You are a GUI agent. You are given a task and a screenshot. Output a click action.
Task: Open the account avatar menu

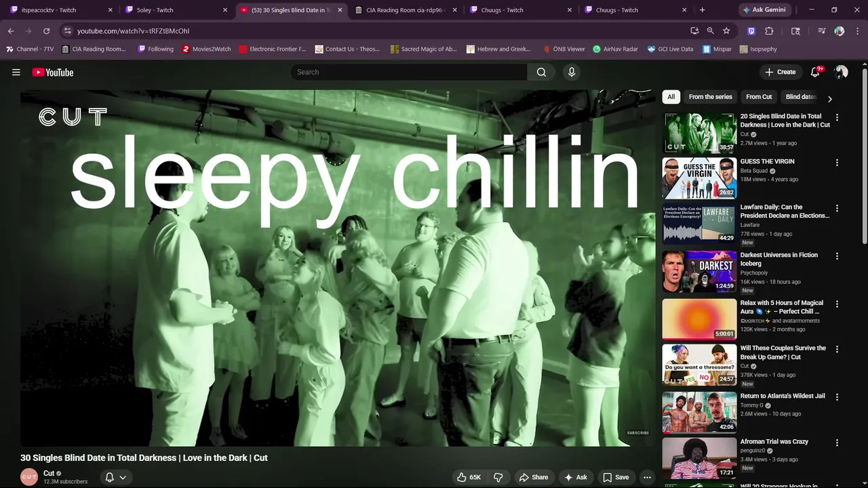(841, 72)
